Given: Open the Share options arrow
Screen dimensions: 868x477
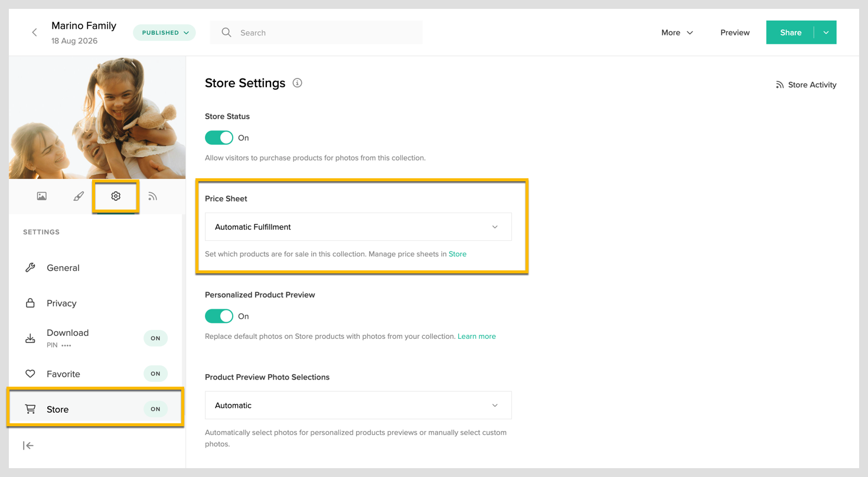Looking at the screenshot, I should coord(825,32).
